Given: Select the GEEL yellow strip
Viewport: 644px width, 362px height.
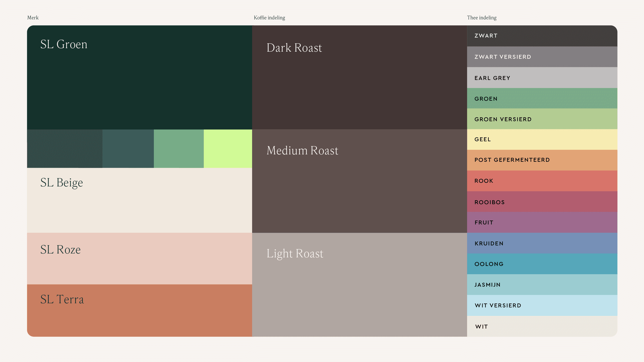Looking at the screenshot, I should (x=542, y=139).
